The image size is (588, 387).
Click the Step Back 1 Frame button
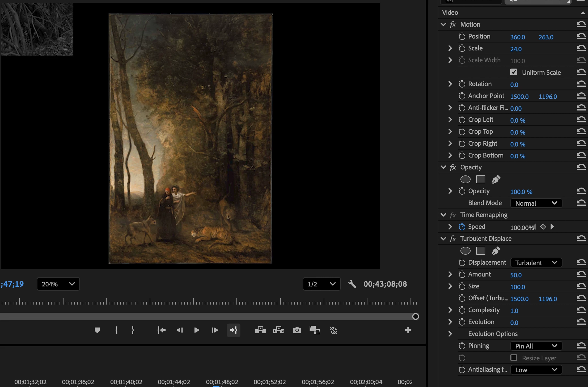[179, 330]
